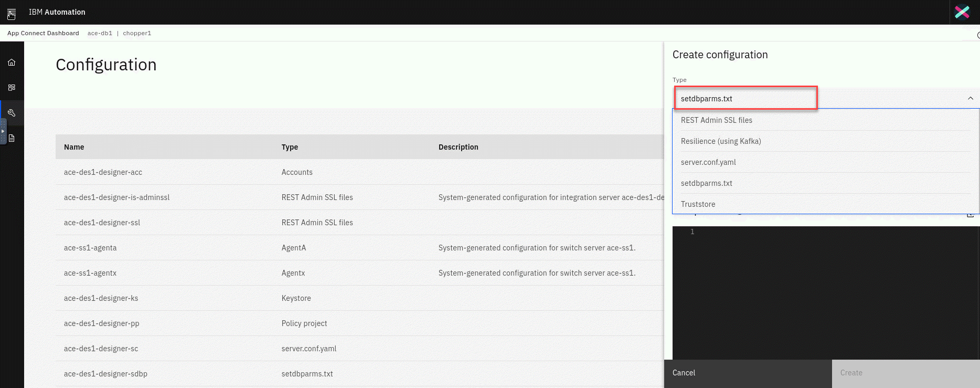Open the hamburger navigation menu
Image resolution: width=980 pixels, height=388 pixels.
click(x=12, y=13)
